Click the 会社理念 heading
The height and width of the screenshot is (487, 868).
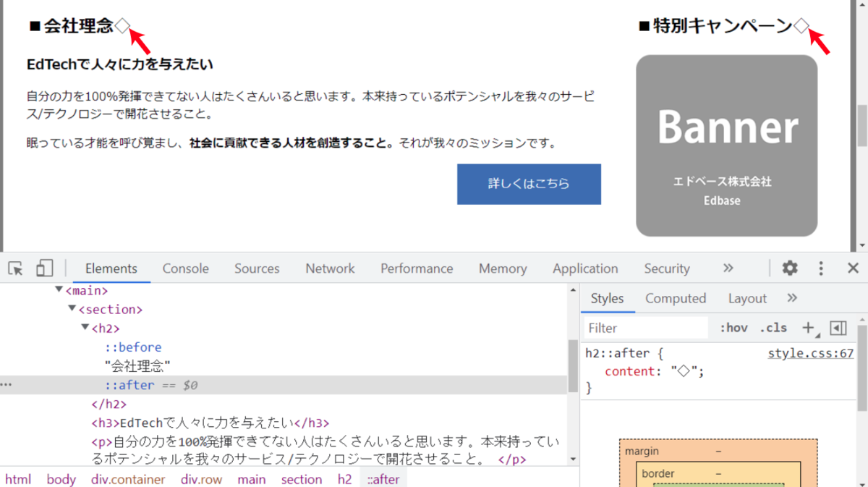tap(79, 26)
